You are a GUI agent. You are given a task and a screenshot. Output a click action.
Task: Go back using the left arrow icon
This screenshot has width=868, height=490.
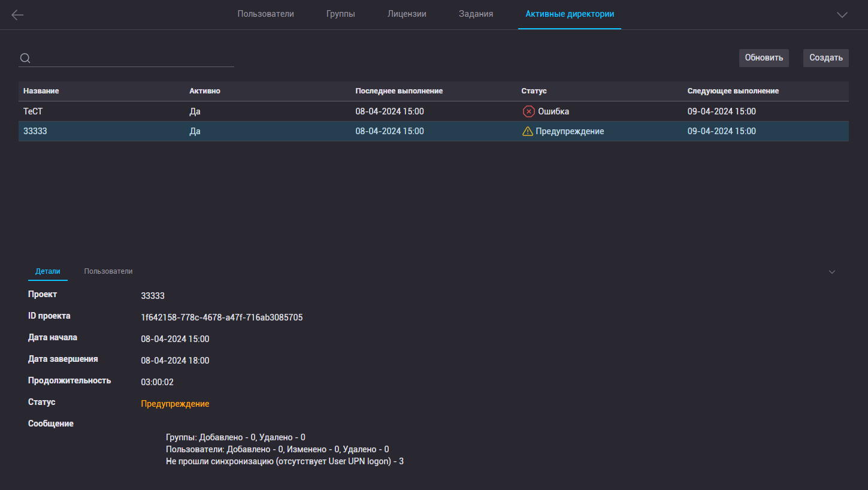point(17,15)
